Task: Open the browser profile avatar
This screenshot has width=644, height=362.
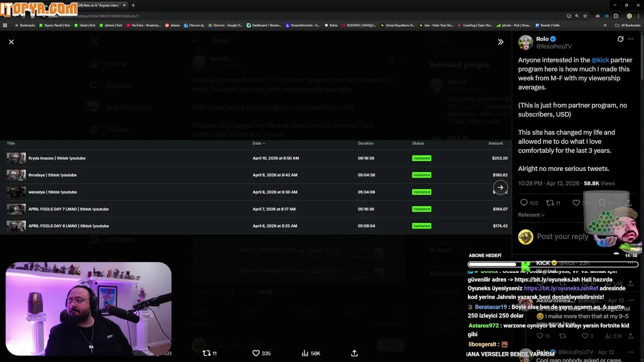Action: click(x=629, y=16)
